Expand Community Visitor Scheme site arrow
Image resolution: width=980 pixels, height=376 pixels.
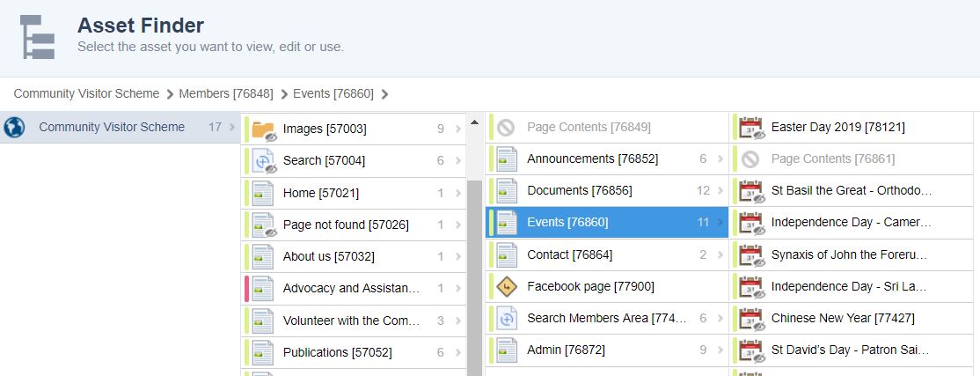232,128
